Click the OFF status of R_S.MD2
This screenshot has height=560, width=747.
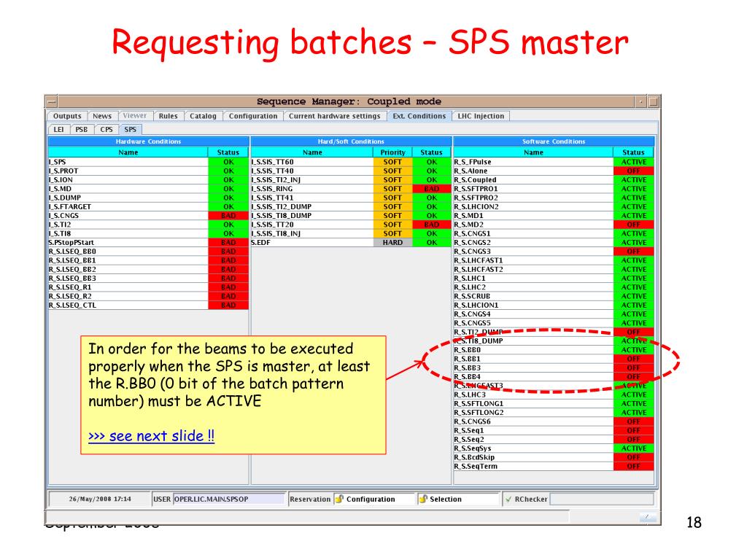pyautogui.click(x=634, y=225)
